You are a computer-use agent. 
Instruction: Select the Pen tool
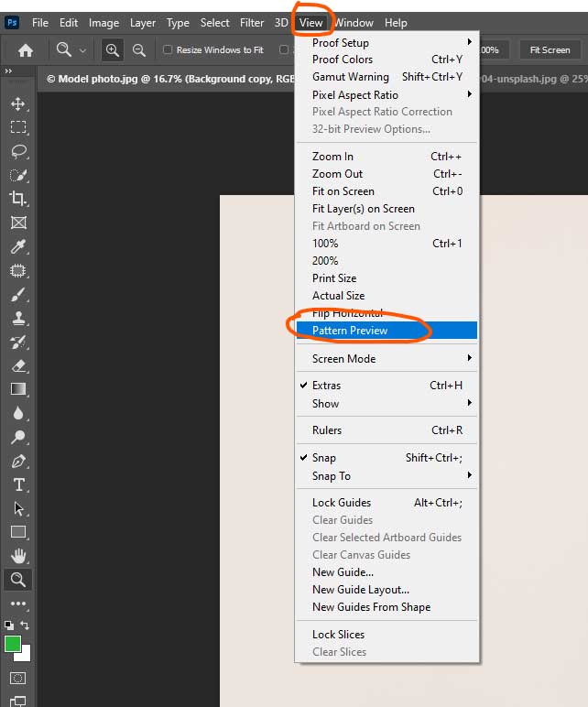click(18, 461)
